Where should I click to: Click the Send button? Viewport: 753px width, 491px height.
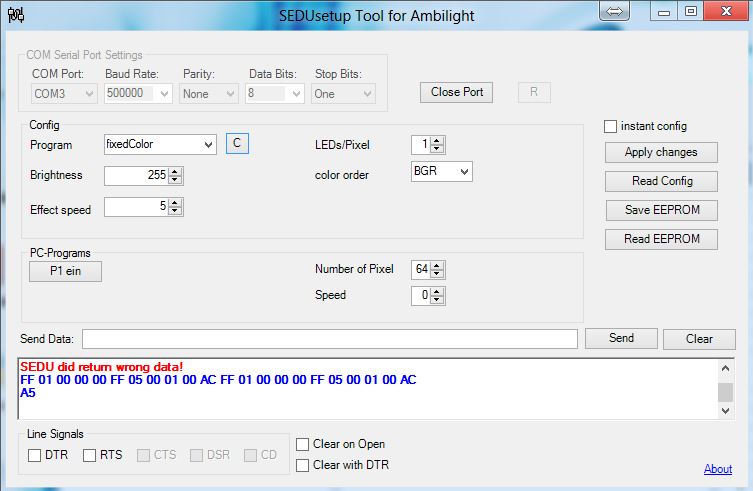pyautogui.click(x=621, y=338)
